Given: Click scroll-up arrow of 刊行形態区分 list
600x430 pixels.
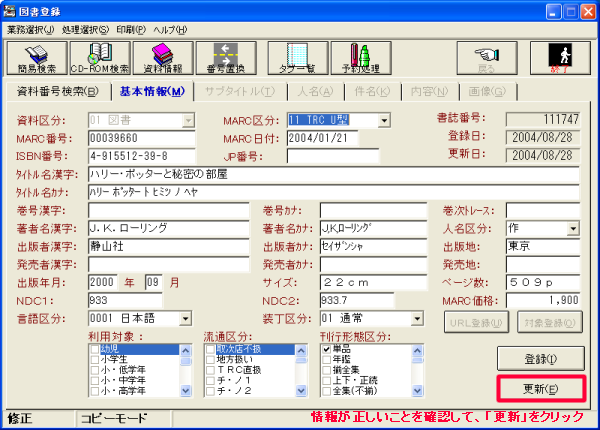Looking at the screenshot, I should pos(417,350).
